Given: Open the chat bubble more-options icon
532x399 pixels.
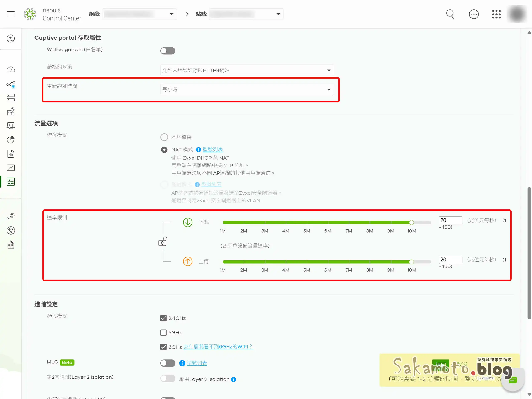Looking at the screenshot, I should point(474,14).
